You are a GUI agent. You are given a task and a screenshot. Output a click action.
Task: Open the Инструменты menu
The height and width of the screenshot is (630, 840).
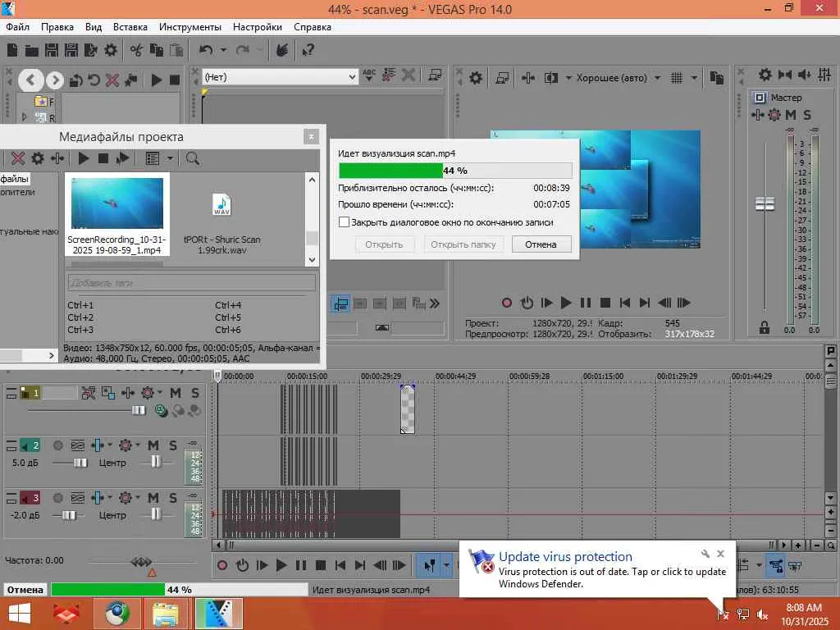(x=190, y=27)
